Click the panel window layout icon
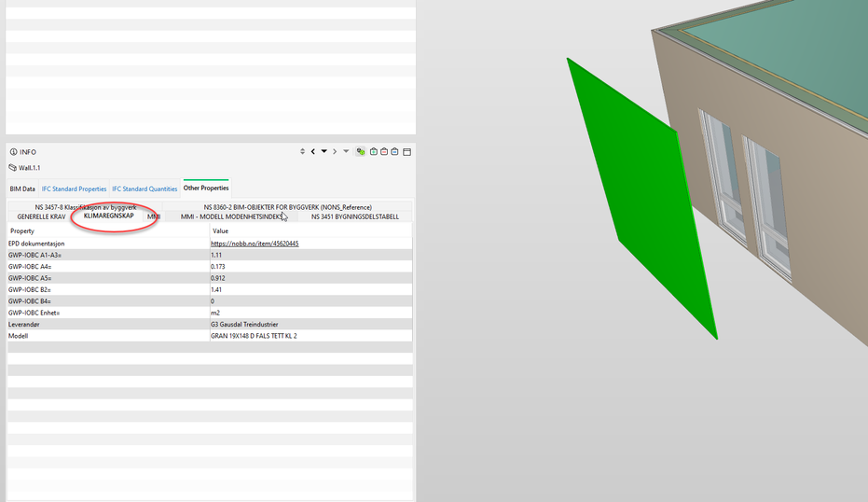Viewport: 868px width, 502px height. 406,151
